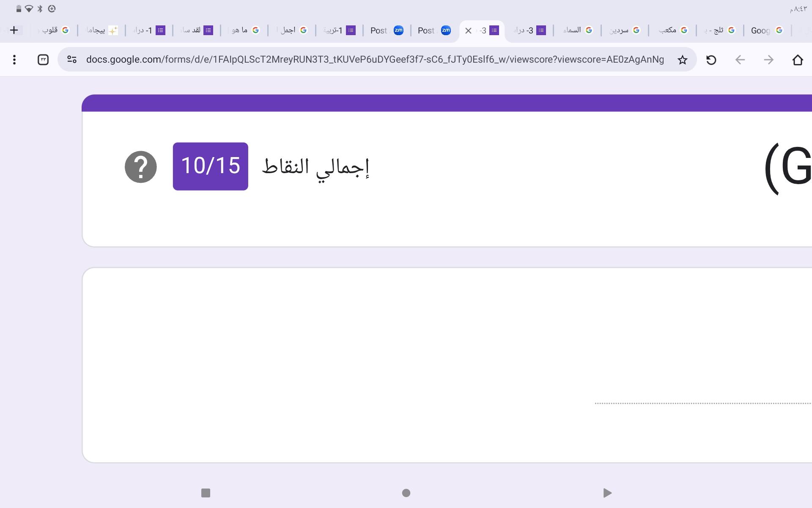Navigate back with the left arrow
The width and height of the screenshot is (812, 508).
740,60
